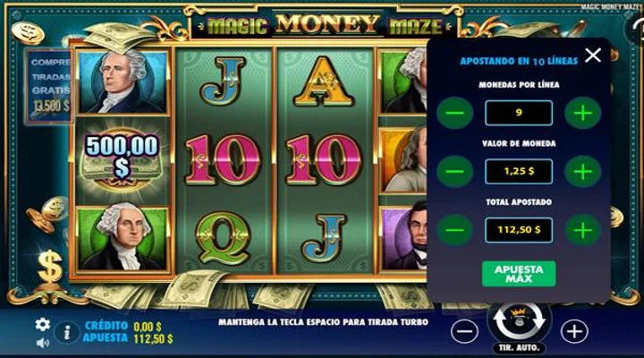Increase the total bet with plus
Screen dimensions: 644x358
(583, 230)
